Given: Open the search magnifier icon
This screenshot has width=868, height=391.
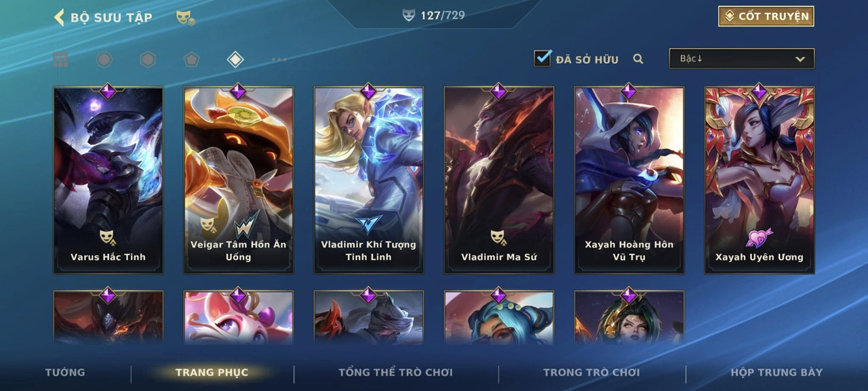Looking at the screenshot, I should pos(638,59).
